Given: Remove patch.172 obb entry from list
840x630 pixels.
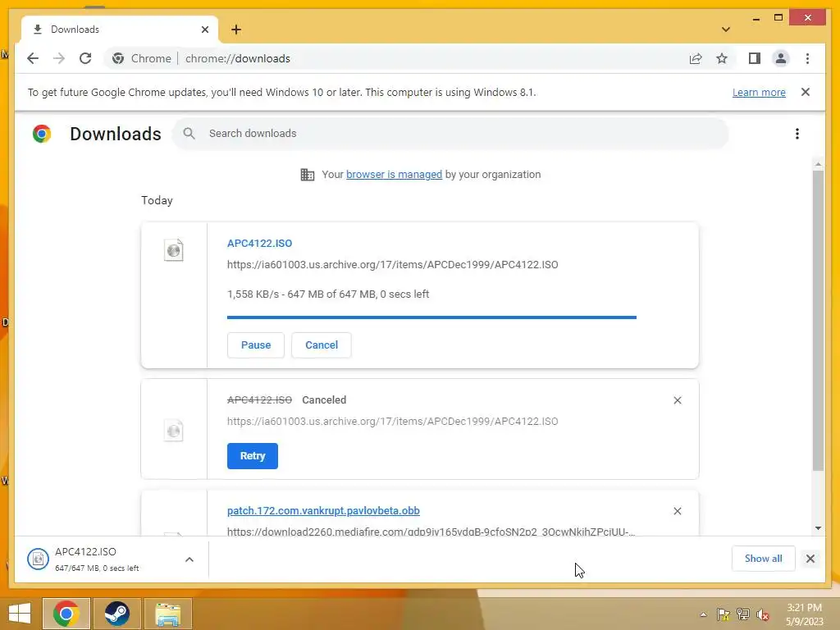Looking at the screenshot, I should pyautogui.click(x=677, y=511).
